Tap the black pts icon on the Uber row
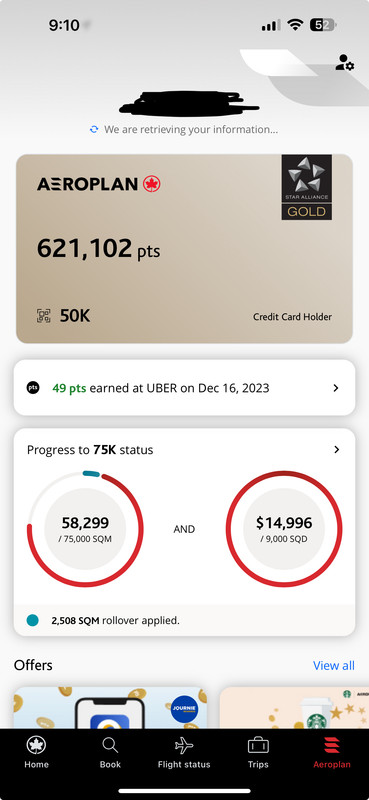 pyautogui.click(x=33, y=388)
